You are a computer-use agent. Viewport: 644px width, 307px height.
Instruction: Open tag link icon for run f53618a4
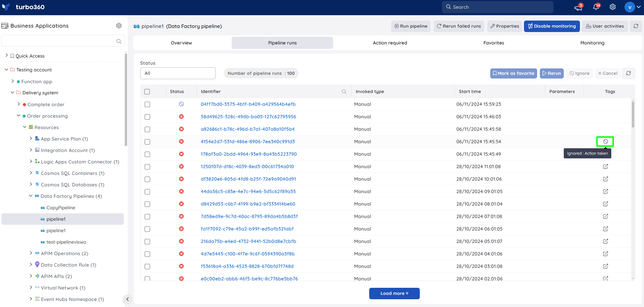(x=605, y=266)
